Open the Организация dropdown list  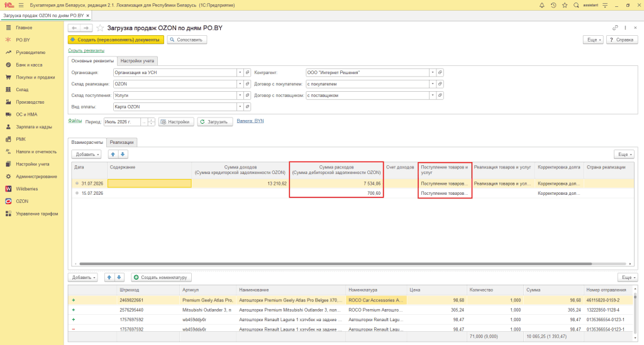click(240, 73)
